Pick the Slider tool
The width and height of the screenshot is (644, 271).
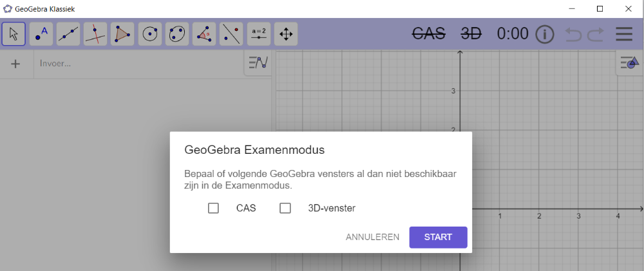click(259, 33)
